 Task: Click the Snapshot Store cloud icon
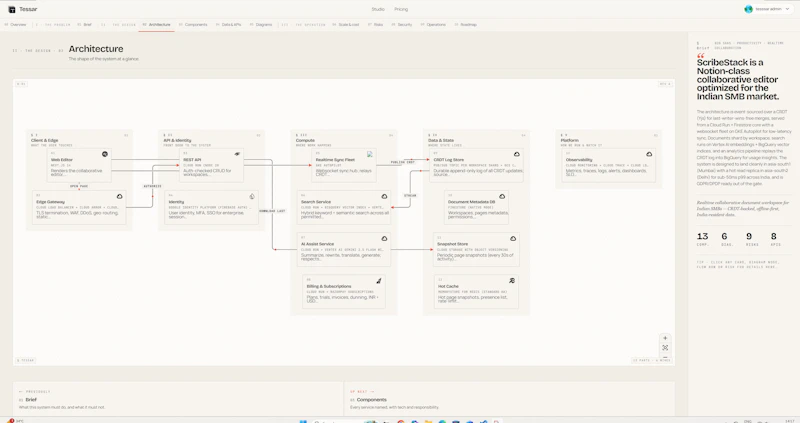tap(513, 238)
